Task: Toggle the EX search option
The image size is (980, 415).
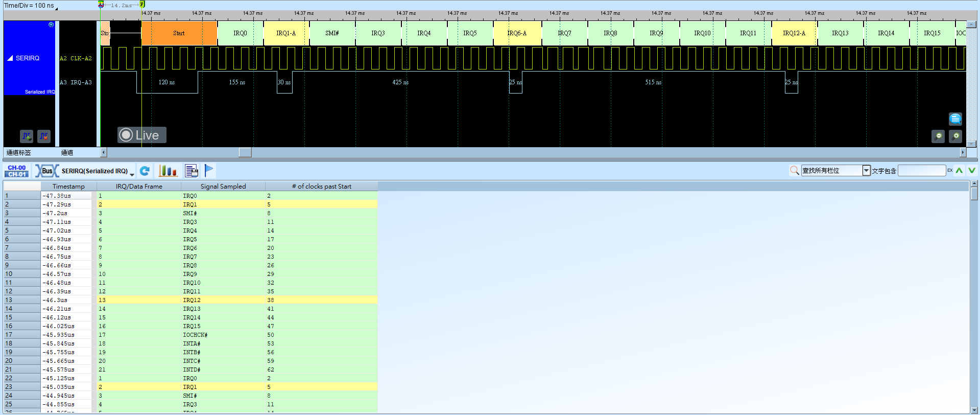Action: pyautogui.click(x=950, y=170)
